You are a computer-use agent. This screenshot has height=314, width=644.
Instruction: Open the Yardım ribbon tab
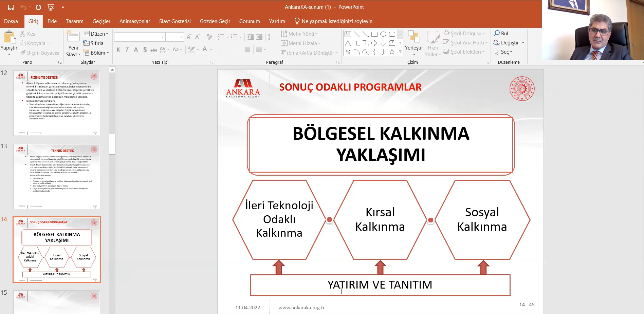(x=277, y=21)
